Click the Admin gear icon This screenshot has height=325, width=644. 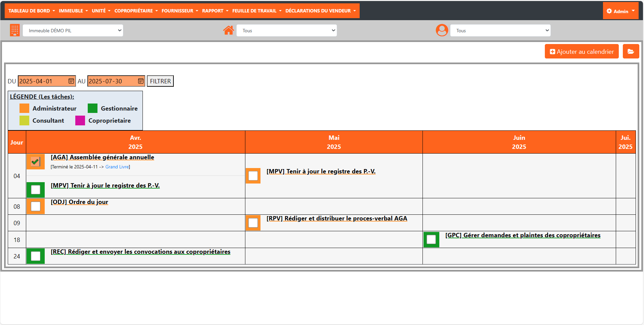tap(609, 11)
